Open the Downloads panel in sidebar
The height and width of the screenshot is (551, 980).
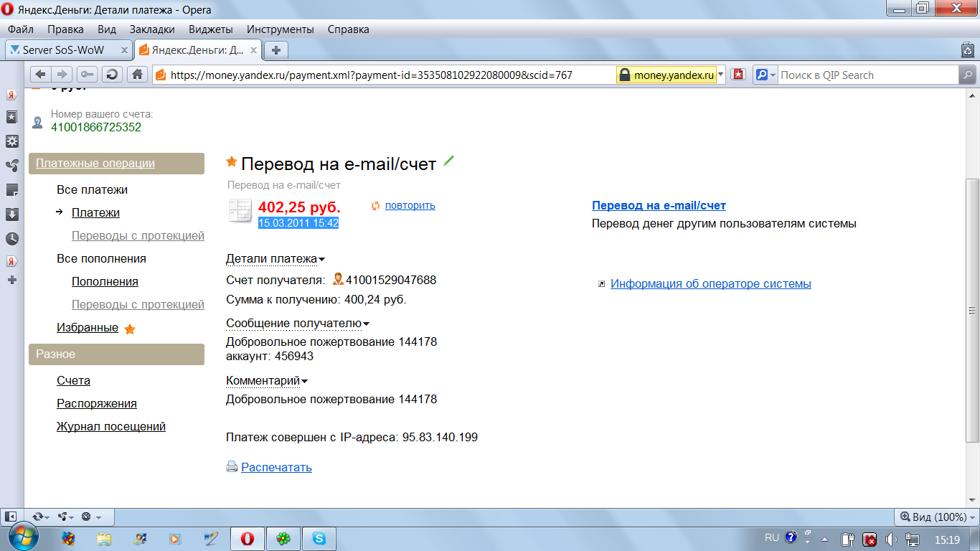click(11, 215)
